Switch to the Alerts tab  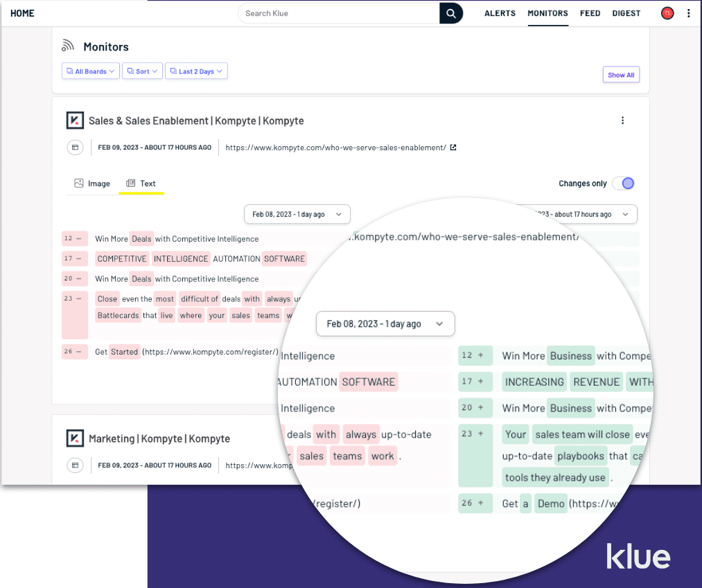[500, 13]
